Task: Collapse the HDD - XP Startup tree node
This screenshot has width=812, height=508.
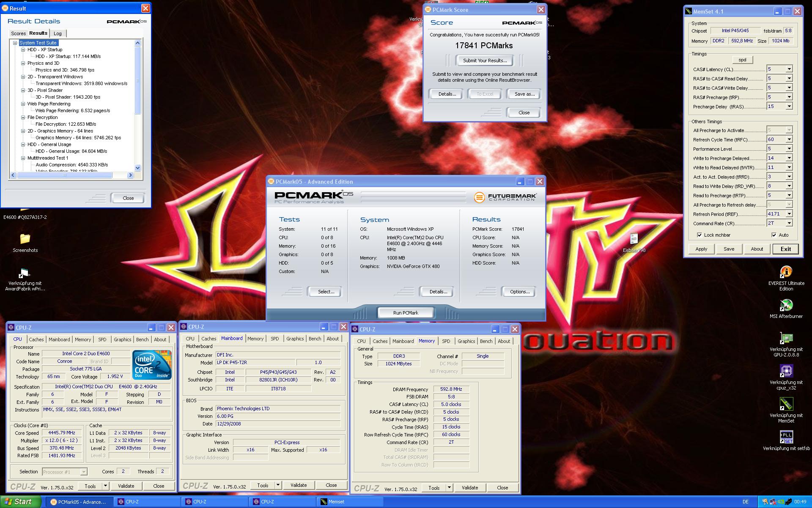Action: click(23, 50)
